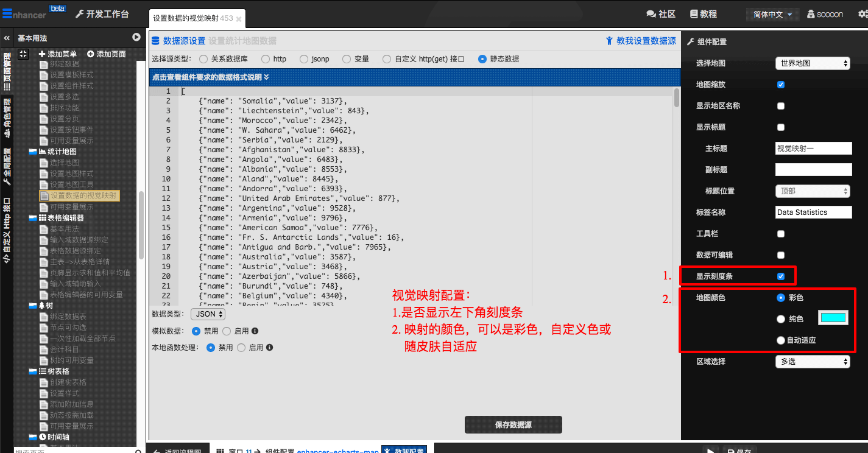This screenshot has height=453, width=868.
Task: Open the 教程 tutorial book icon
Action: [694, 14]
